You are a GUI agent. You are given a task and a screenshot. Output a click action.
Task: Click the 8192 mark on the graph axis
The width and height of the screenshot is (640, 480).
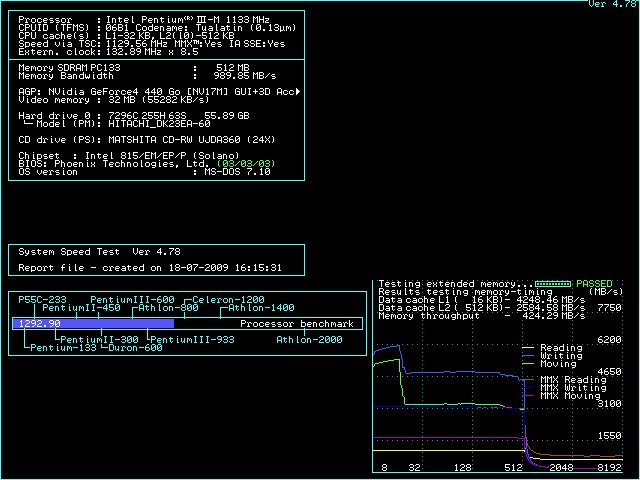point(608,467)
